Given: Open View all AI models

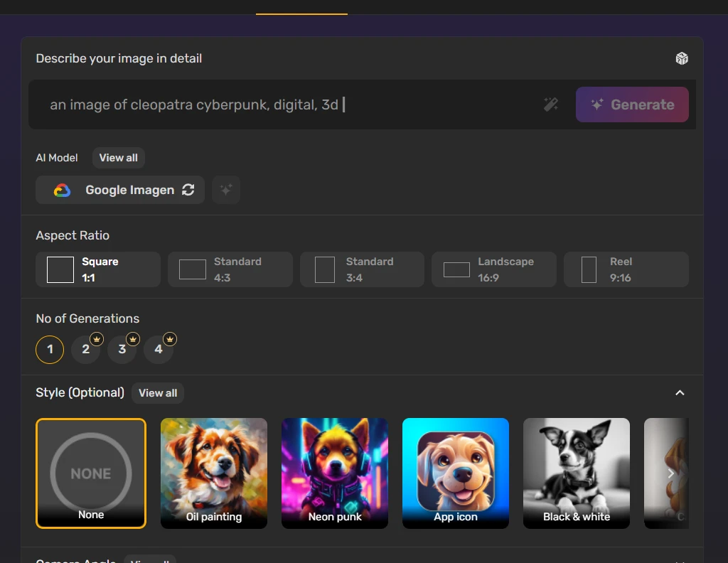Looking at the screenshot, I should (119, 158).
